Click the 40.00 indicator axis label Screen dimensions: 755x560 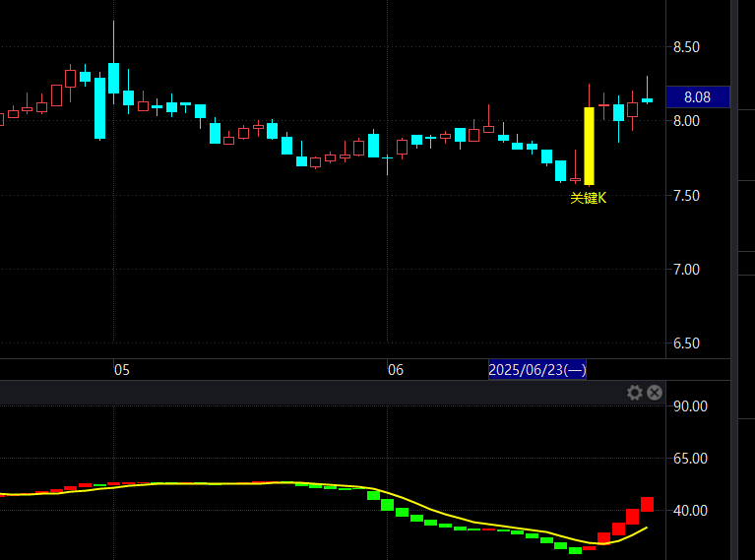tap(688, 510)
